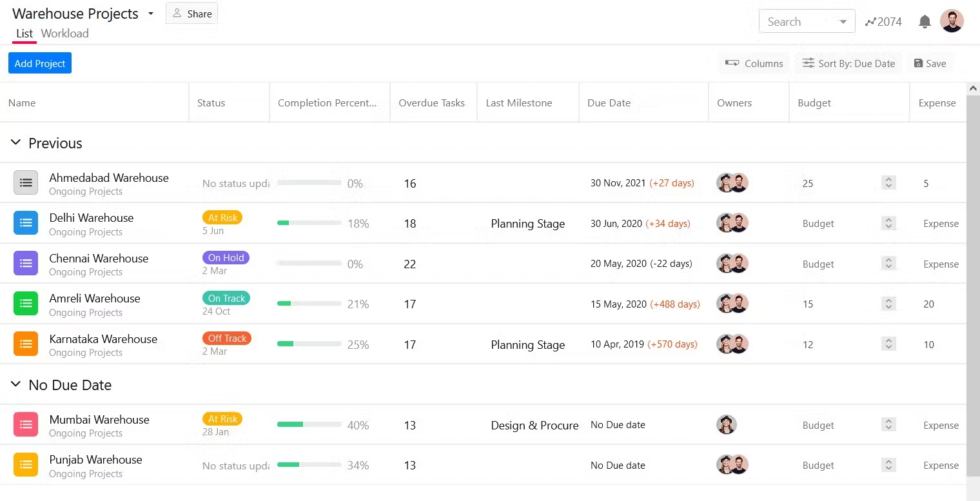Click the Add Project button
The image size is (980, 501).
coord(40,63)
